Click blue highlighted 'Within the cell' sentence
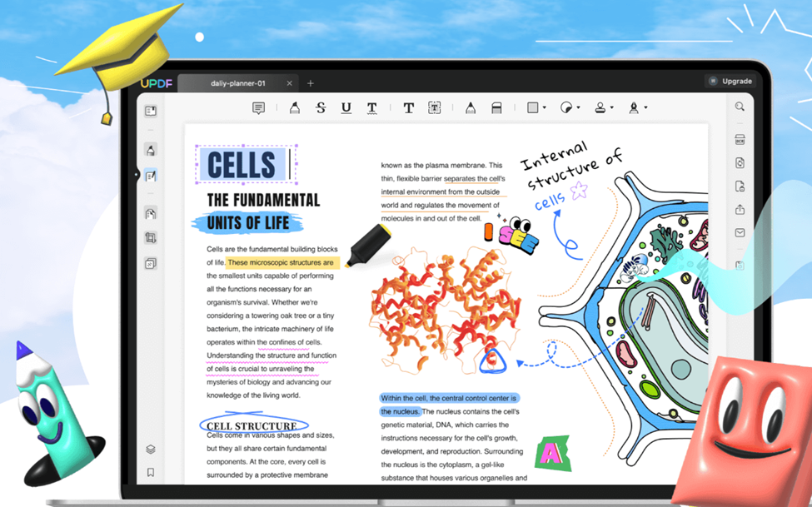Viewport: 812px width, 507px height. pos(448,405)
